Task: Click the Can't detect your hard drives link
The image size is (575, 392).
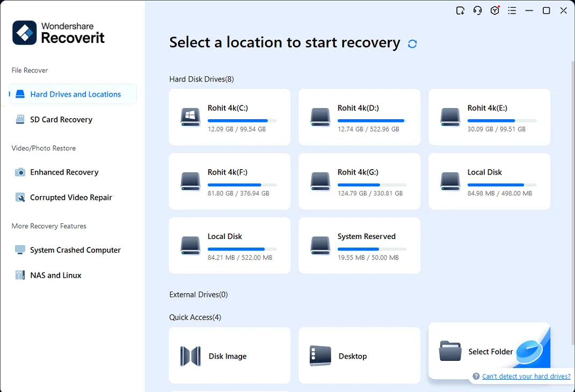Action: [x=526, y=376]
